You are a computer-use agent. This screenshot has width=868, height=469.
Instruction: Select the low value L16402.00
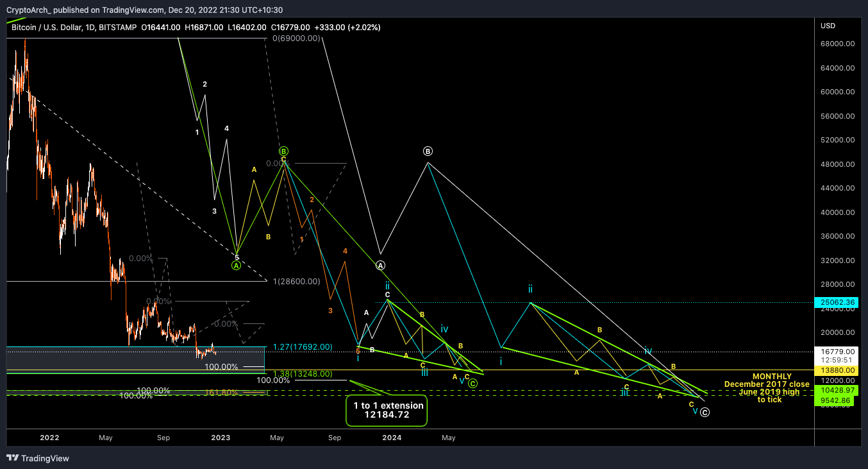tap(247, 28)
